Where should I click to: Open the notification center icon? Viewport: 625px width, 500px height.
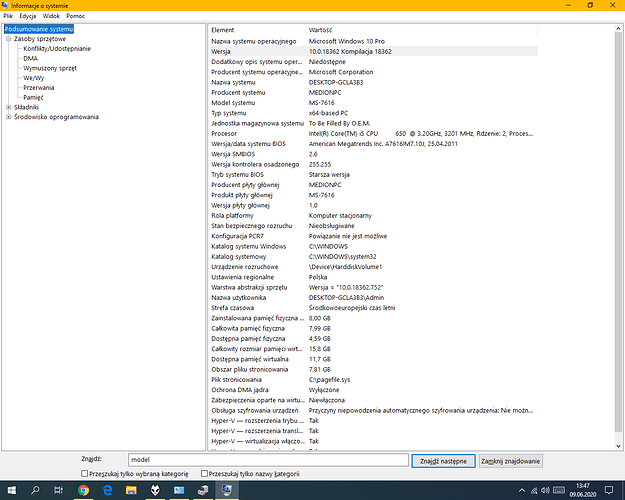pos(609,490)
